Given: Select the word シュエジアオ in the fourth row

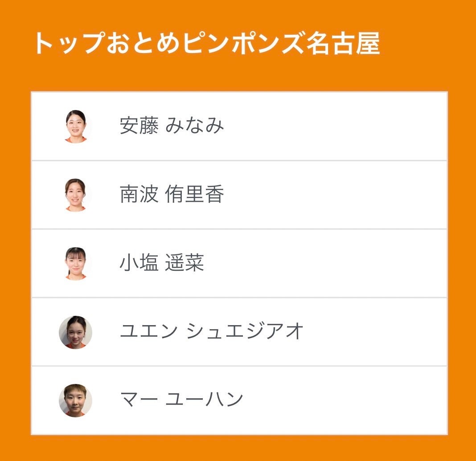Looking at the screenshot, I should pos(245,331).
